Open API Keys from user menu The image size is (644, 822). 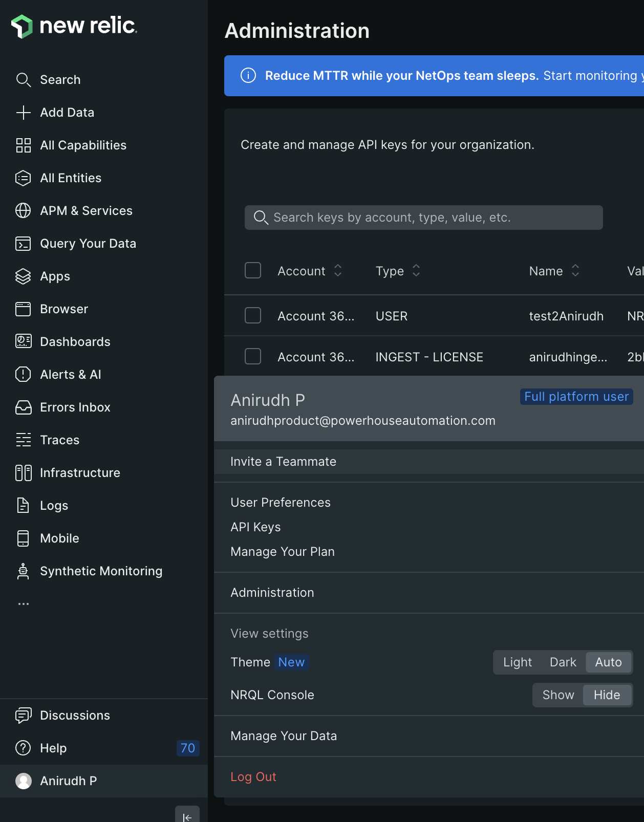tap(255, 527)
